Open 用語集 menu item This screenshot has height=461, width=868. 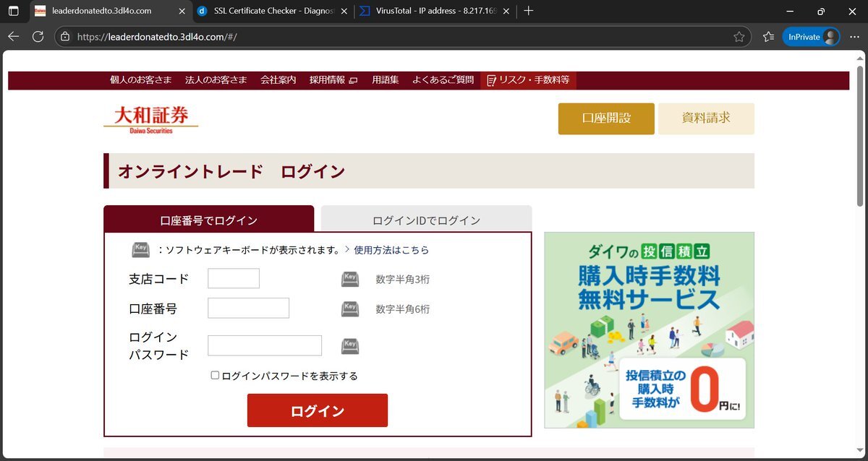pyautogui.click(x=386, y=80)
